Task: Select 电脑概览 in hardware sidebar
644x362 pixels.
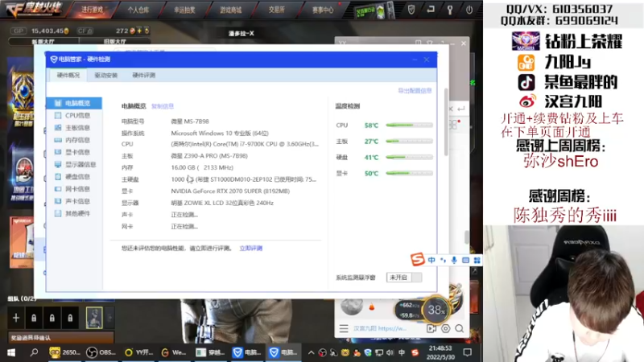Action: [74, 103]
